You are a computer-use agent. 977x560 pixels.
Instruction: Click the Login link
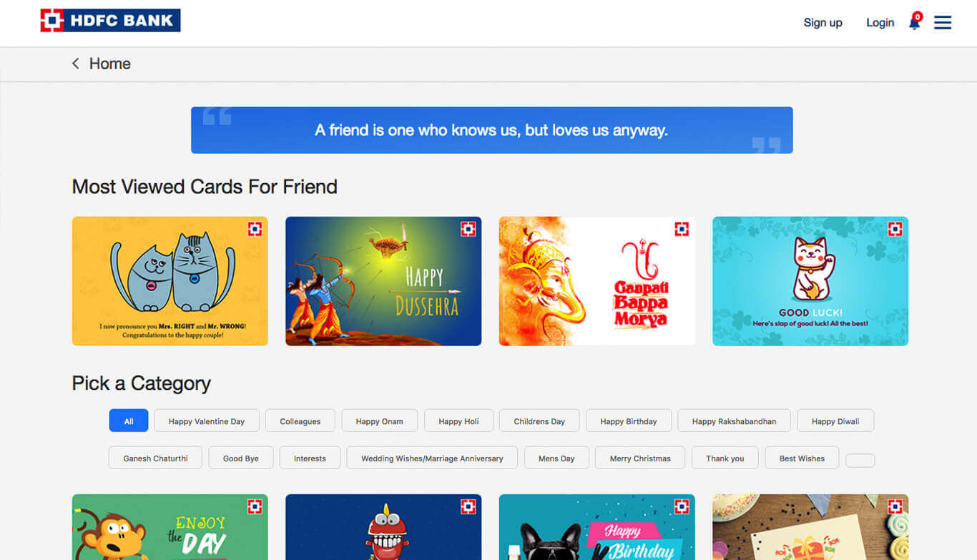pos(880,23)
